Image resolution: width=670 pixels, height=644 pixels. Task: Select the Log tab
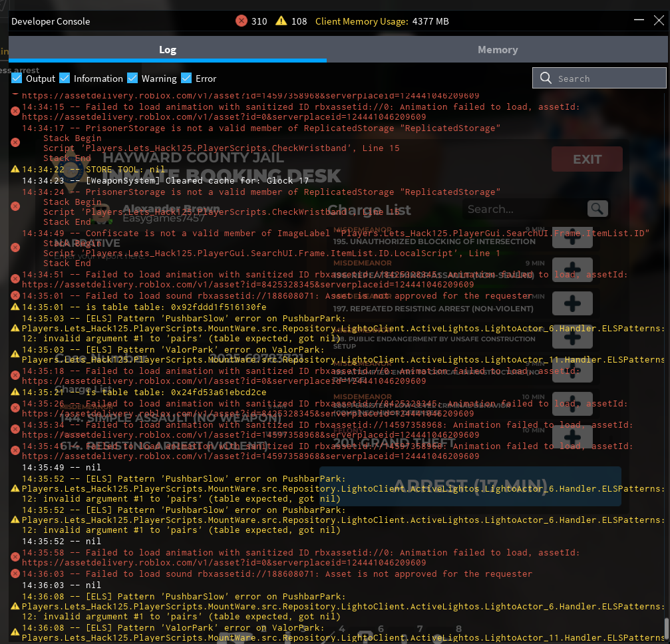click(168, 50)
